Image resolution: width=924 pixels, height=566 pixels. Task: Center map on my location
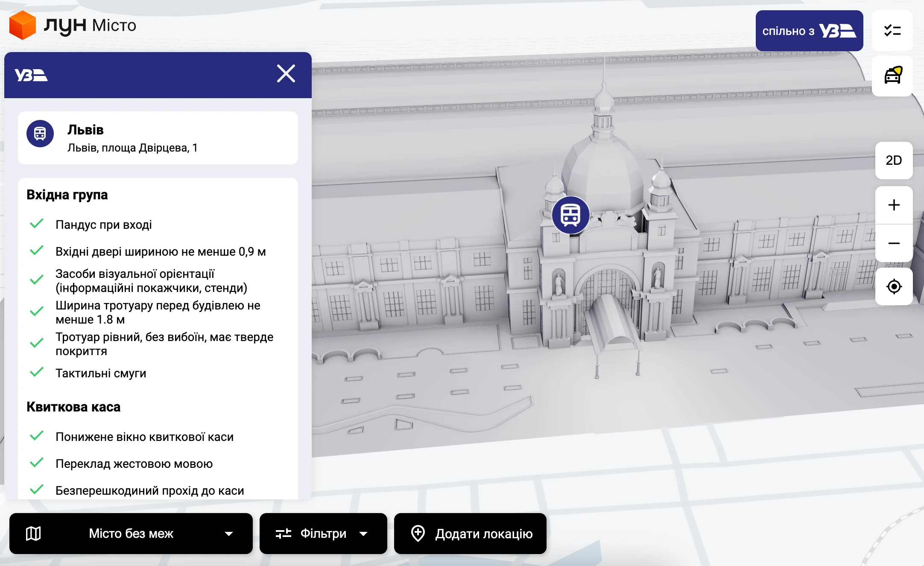894,286
